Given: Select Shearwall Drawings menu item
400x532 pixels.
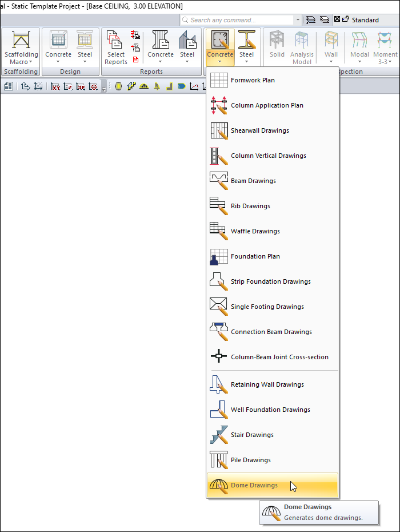Looking at the screenshot, I should [272, 130].
